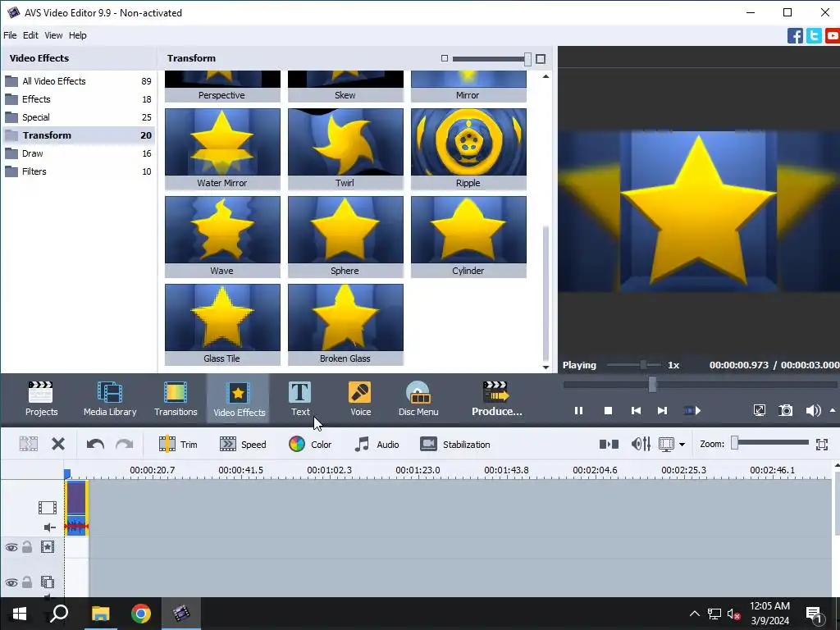Screen dimensions: 840x630
Task: Open the Audio tool
Action: [x=377, y=444]
